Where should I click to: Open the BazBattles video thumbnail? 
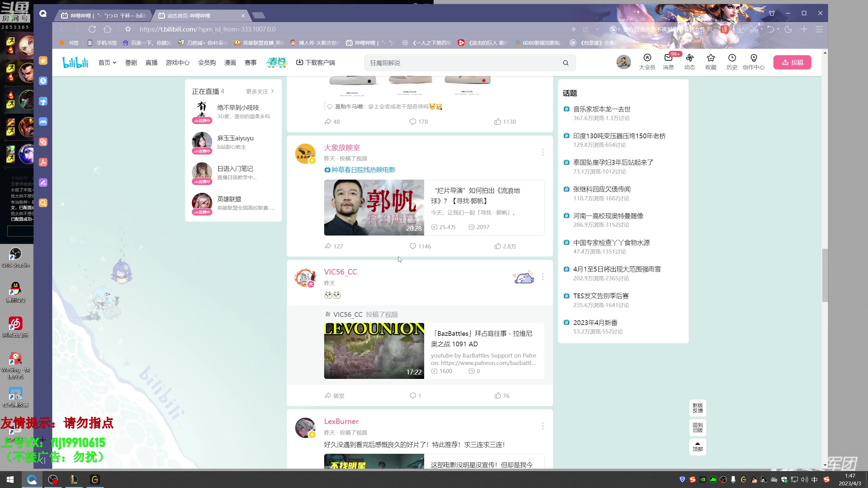(x=374, y=351)
